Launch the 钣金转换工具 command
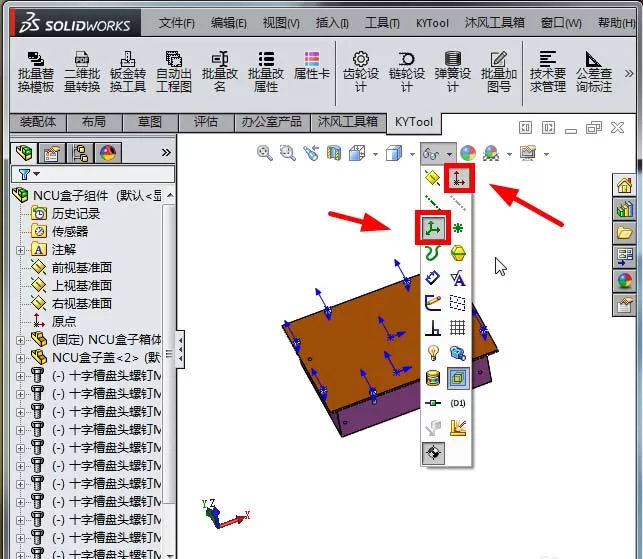The image size is (643, 559). 128,72
